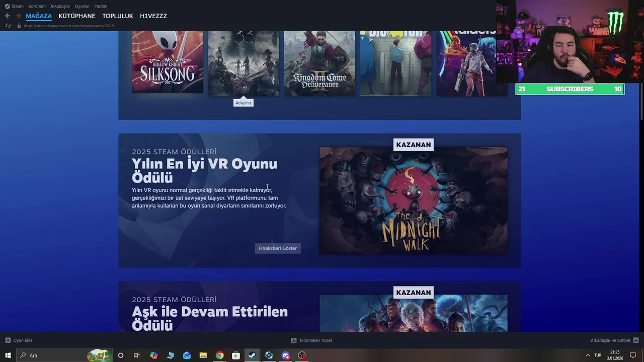The image size is (644, 362).
Task: Open the Hollow Knight Silksong game card
Action: (x=168, y=62)
